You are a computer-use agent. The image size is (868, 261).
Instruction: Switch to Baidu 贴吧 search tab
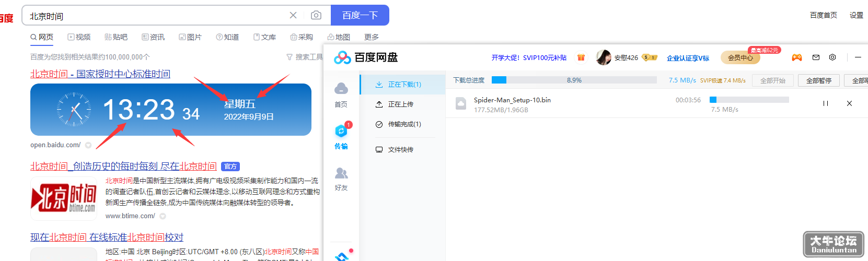click(x=116, y=37)
